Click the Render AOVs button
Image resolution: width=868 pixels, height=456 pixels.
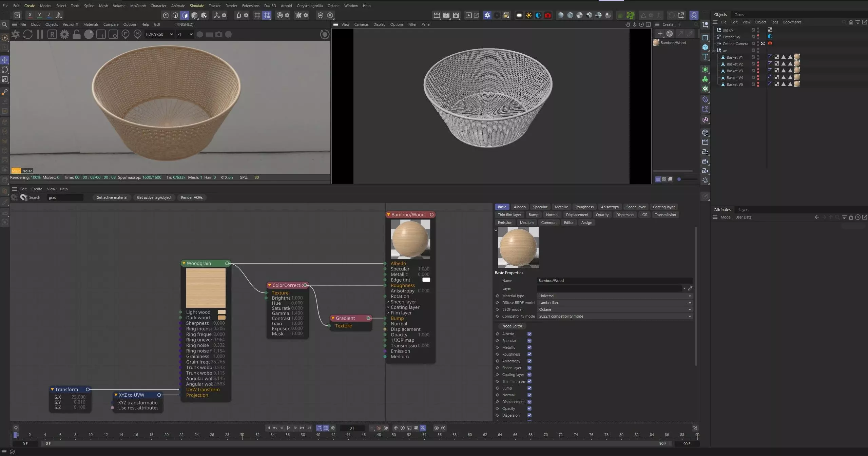click(192, 197)
